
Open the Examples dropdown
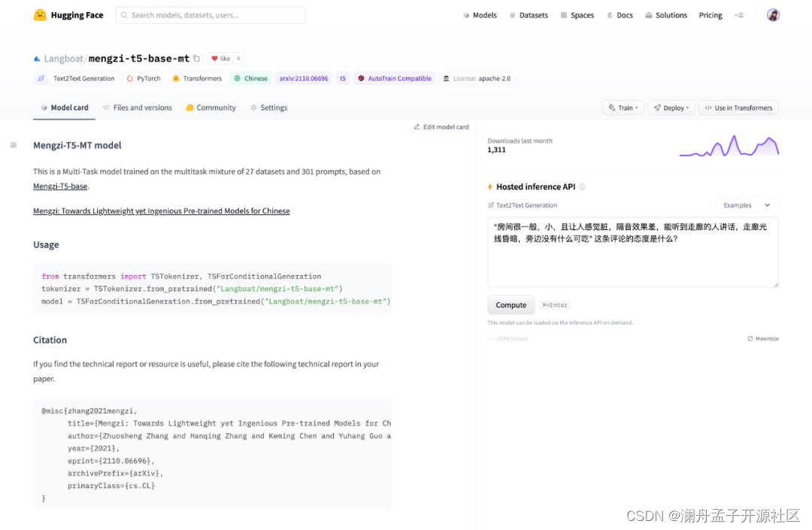[747, 205]
